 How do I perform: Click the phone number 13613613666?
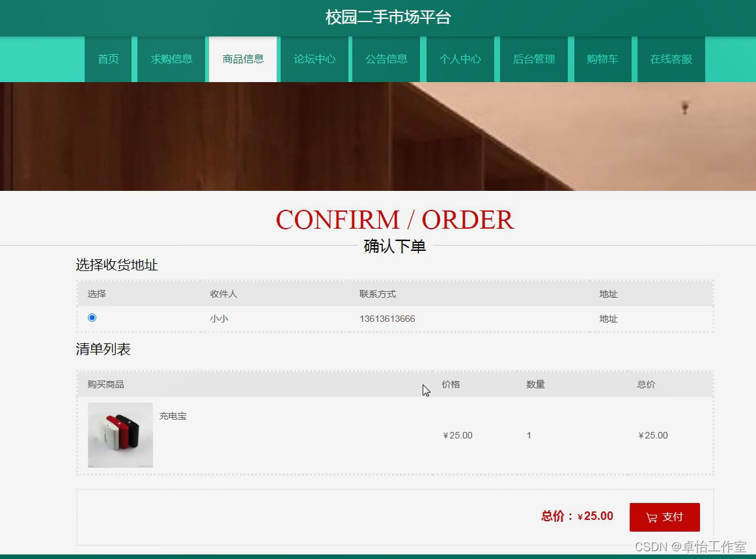[x=387, y=319]
